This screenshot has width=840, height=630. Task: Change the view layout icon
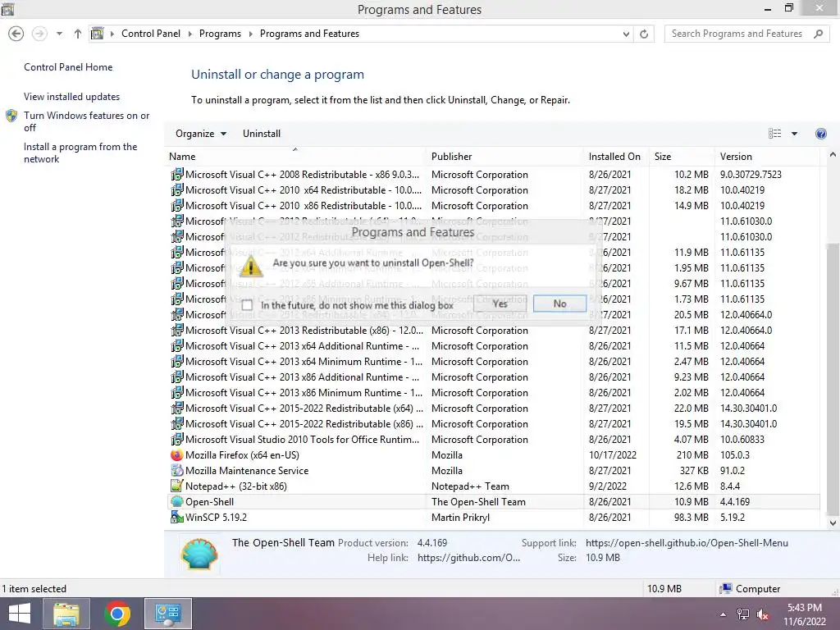(x=774, y=134)
